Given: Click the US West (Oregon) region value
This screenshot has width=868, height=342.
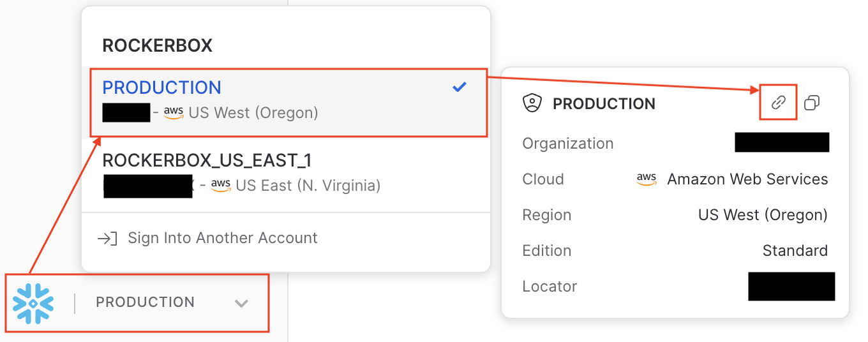Looking at the screenshot, I should [763, 215].
